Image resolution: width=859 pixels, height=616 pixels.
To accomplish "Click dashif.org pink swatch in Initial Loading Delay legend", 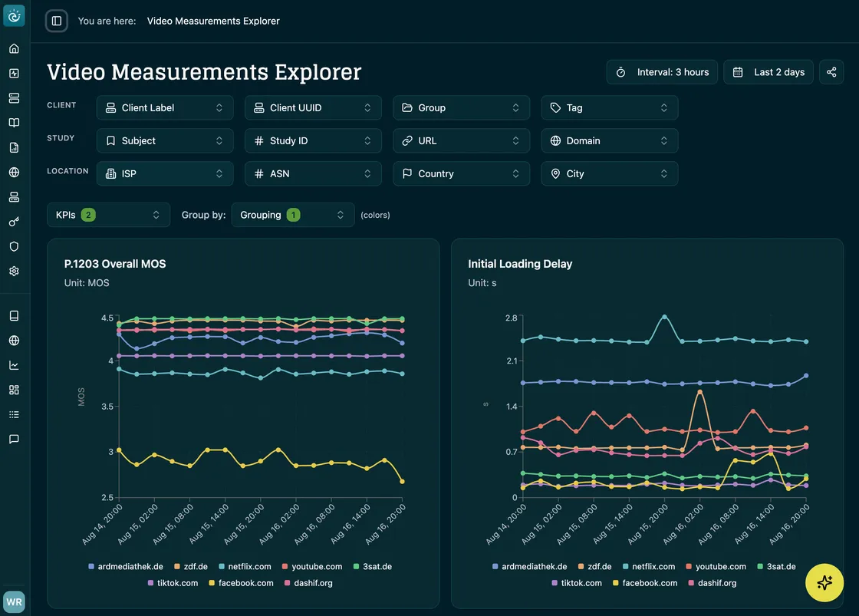I will (x=691, y=583).
